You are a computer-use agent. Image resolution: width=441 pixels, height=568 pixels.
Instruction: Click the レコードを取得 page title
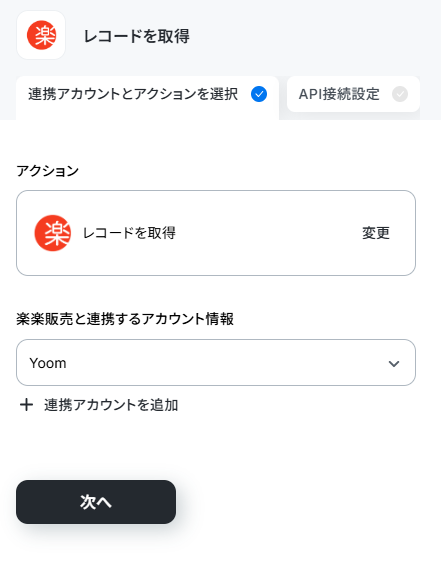(x=136, y=36)
